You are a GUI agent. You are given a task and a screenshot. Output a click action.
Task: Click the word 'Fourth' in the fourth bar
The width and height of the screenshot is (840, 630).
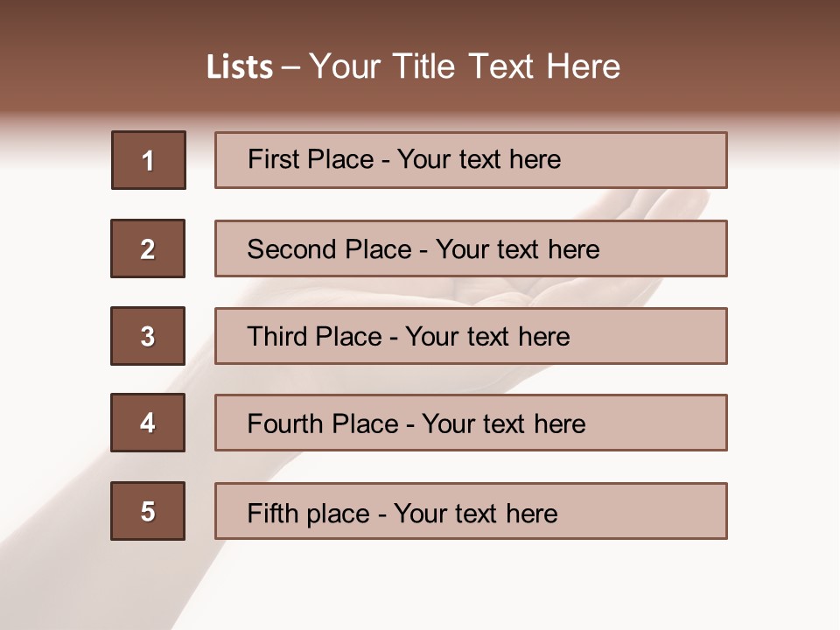tap(281, 423)
